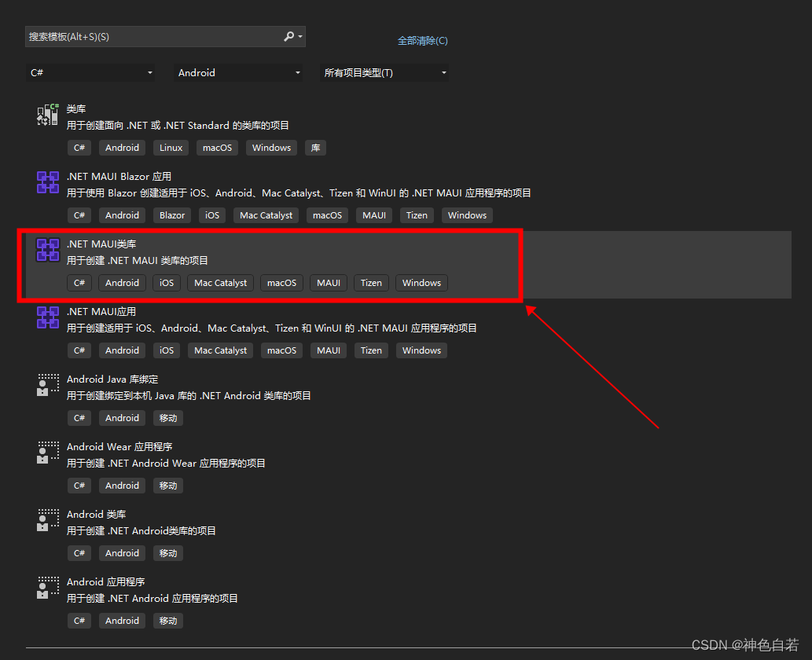812x660 pixels.
Task: Click the magnifier search icon
Action: 288,36
